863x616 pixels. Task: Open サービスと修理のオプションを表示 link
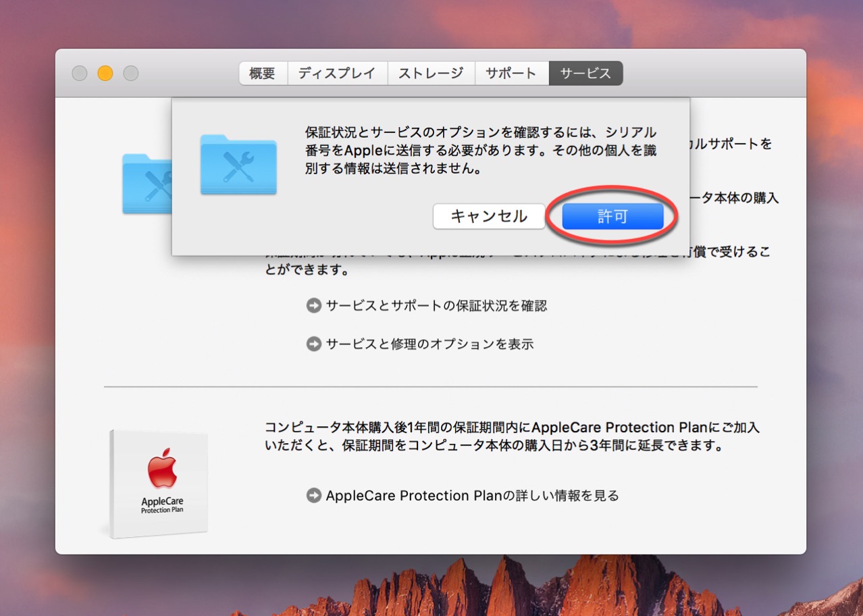click(x=429, y=344)
